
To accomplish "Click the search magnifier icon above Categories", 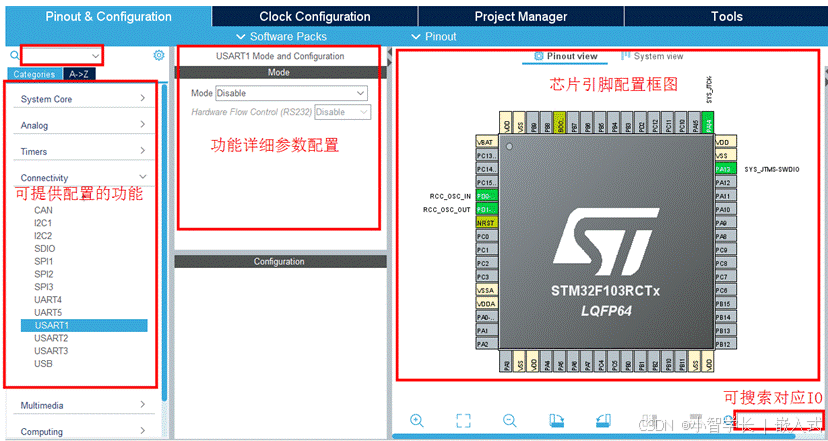I will (x=14, y=55).
